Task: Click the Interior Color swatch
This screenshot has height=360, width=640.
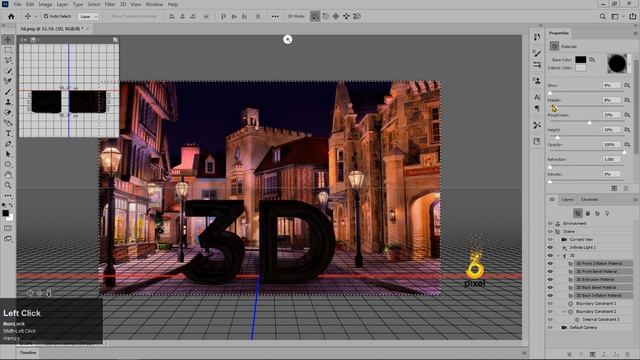Action: (580, 68)
